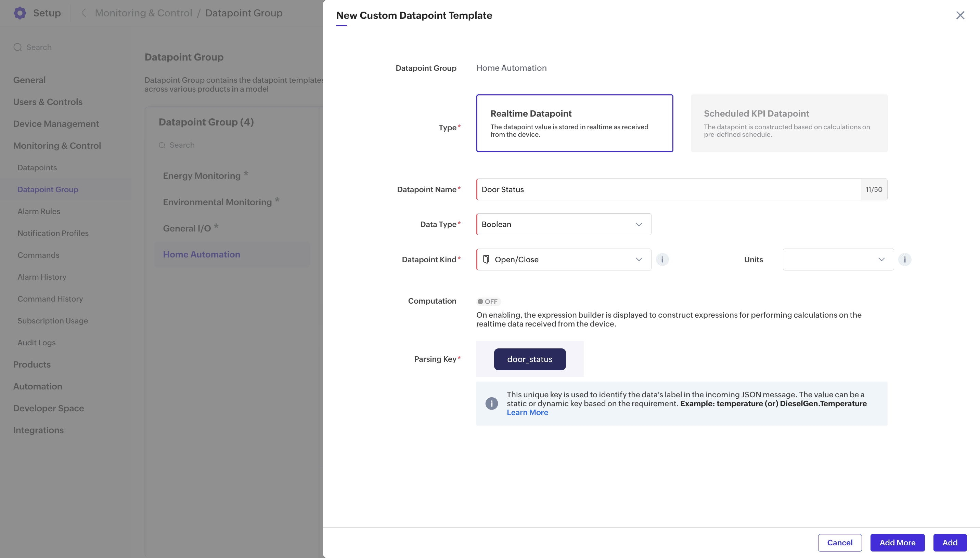Open the Units dropdown
This screenshot has height=558, width=980.
point(838,260)
